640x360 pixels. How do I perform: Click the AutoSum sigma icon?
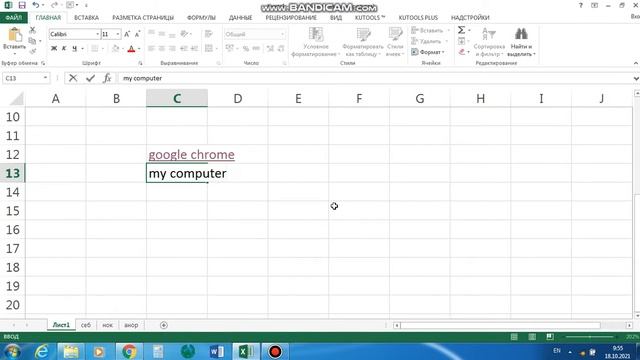(x=462, y=30)
